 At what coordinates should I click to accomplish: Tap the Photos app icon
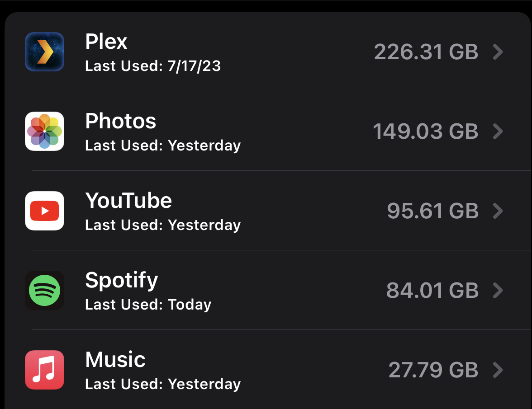[44, 131]
